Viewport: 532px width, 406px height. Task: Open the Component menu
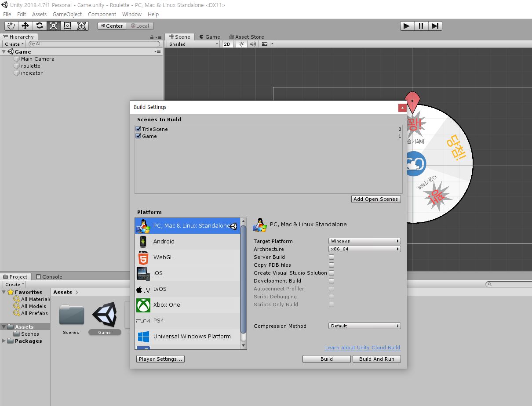point(102,14)
